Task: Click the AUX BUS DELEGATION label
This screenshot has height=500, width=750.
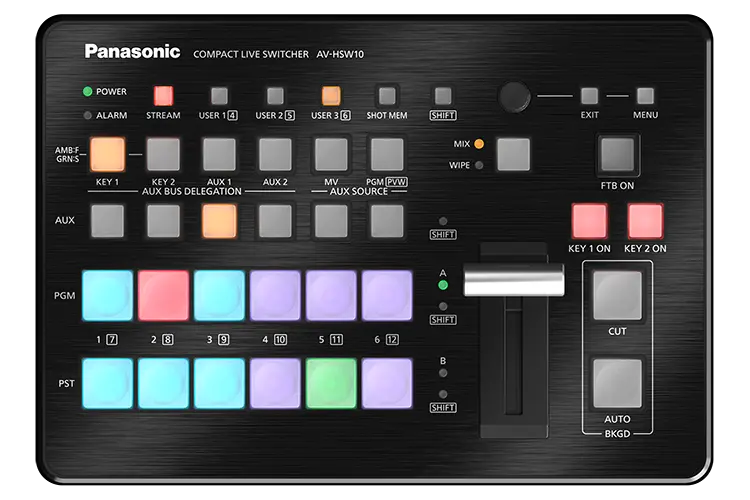Action: [191, 191]
